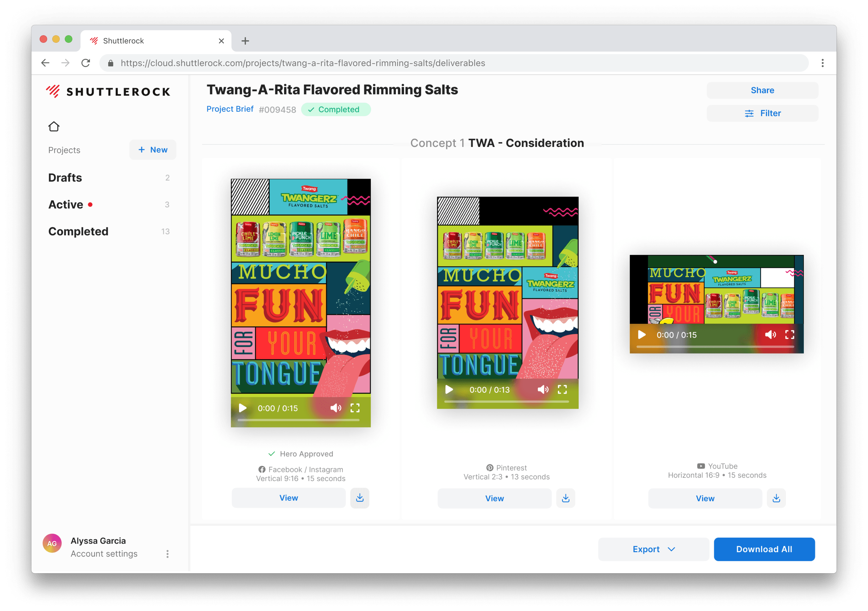Open Completed projects list

(x=109, y=231)
